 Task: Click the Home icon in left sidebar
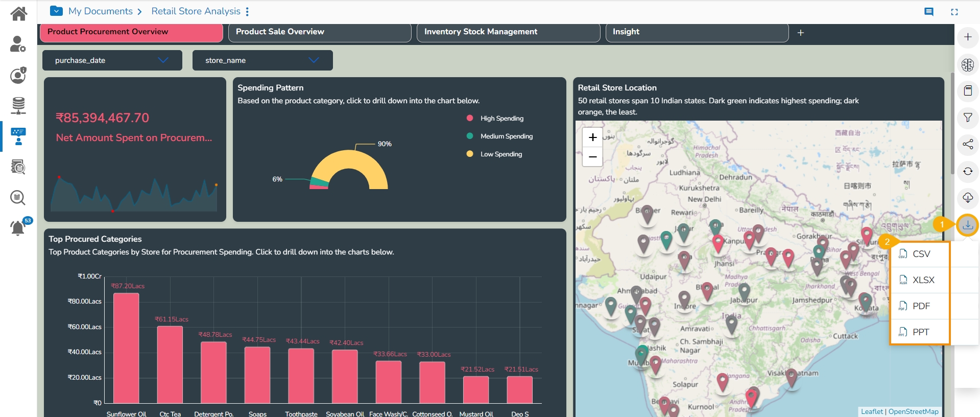click(18, 13)
